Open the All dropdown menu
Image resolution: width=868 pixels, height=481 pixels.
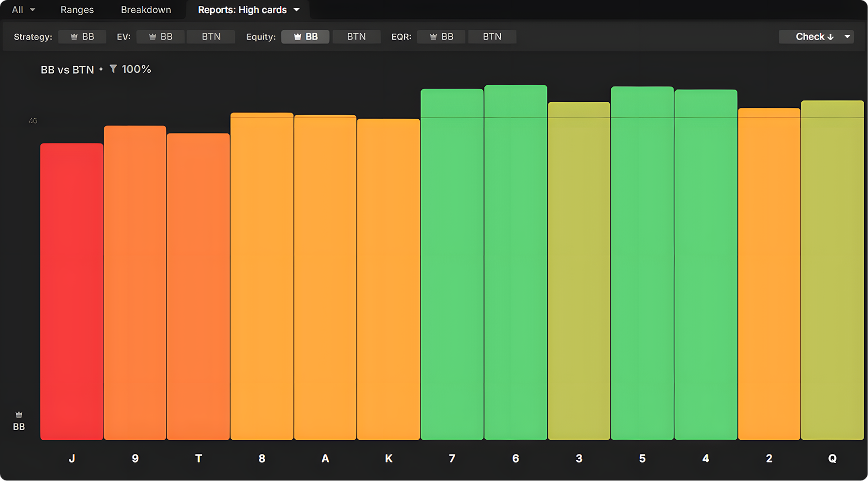23,10
